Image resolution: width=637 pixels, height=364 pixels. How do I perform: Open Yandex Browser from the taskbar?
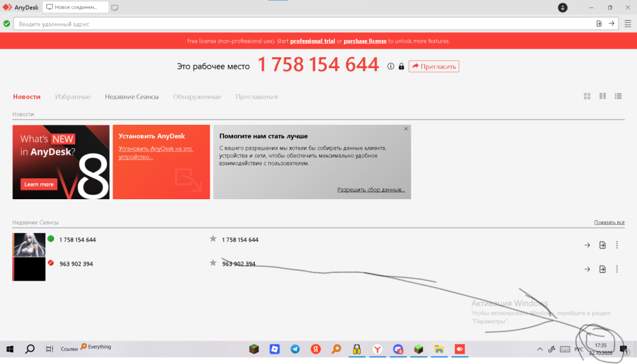[x=377, y=349]
